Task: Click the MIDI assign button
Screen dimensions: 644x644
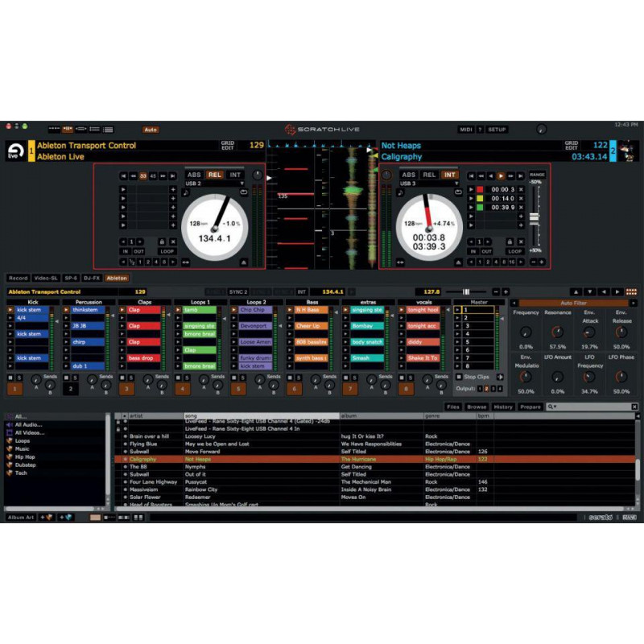Action: click(466, 130)
